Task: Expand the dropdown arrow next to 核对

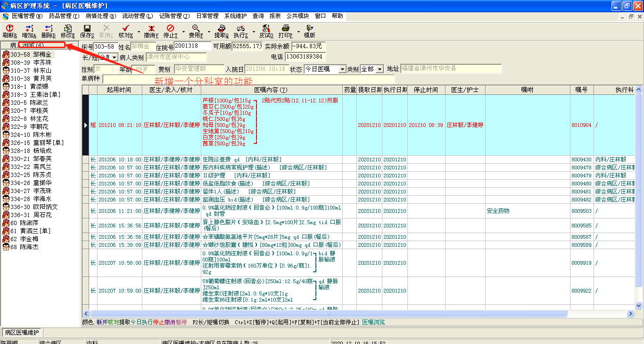Action: click(139, 32)
